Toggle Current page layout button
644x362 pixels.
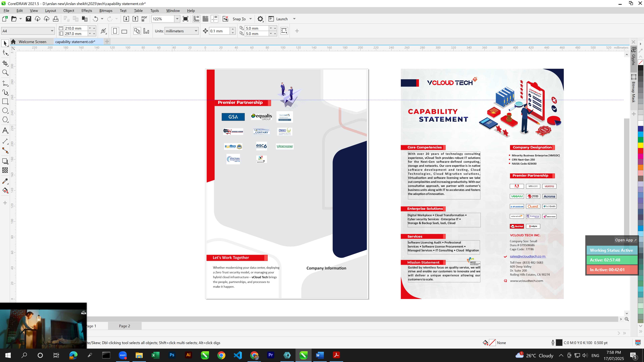tap(146, 31)
